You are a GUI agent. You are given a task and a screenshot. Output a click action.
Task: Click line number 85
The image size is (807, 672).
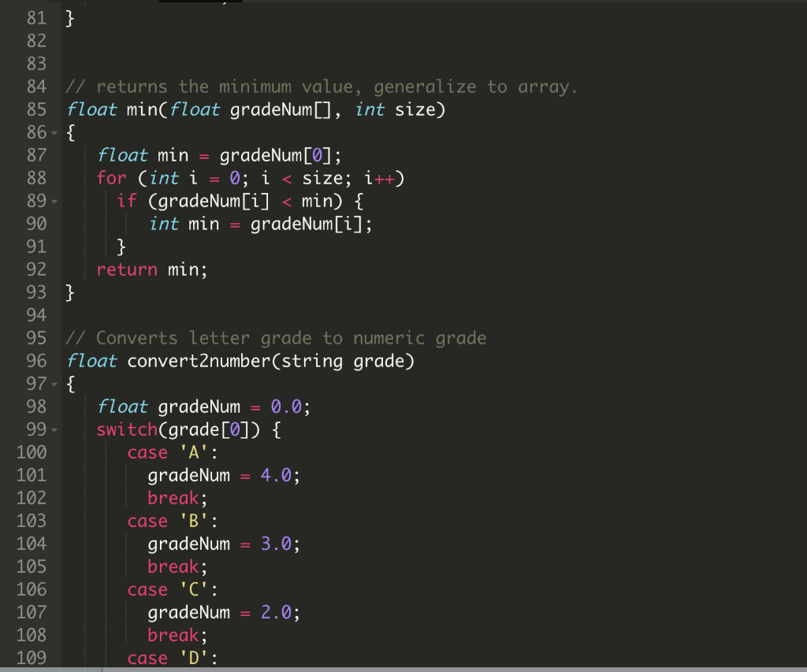[x=35, y=110]
